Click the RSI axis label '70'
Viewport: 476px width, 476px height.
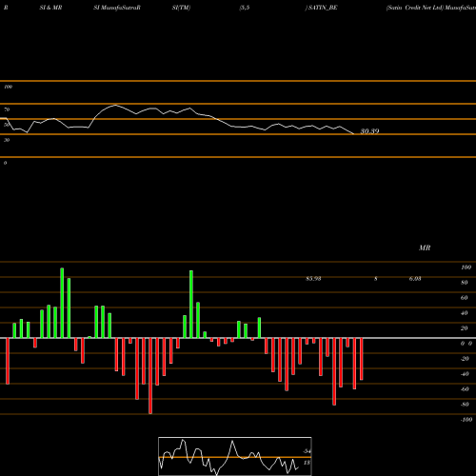[x=7, y=109]
